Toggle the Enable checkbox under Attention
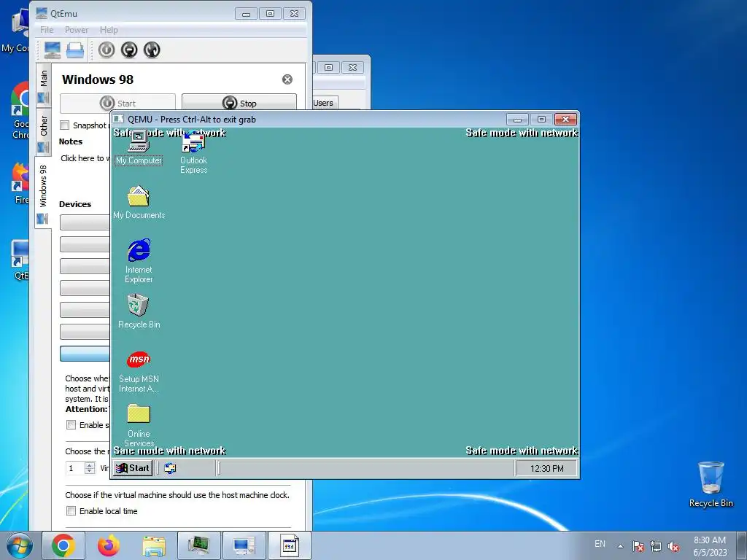This screenshot has width=747, height=560. pos(71,425)
